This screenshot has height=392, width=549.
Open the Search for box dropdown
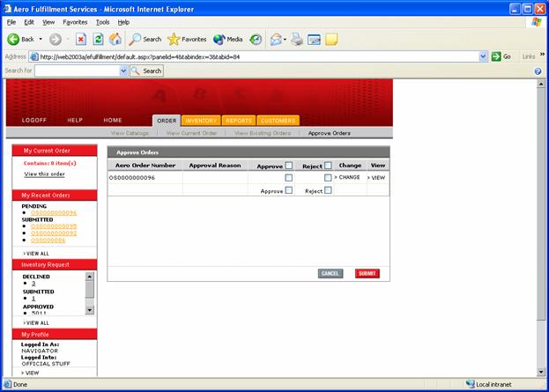(x=123, y=70)
